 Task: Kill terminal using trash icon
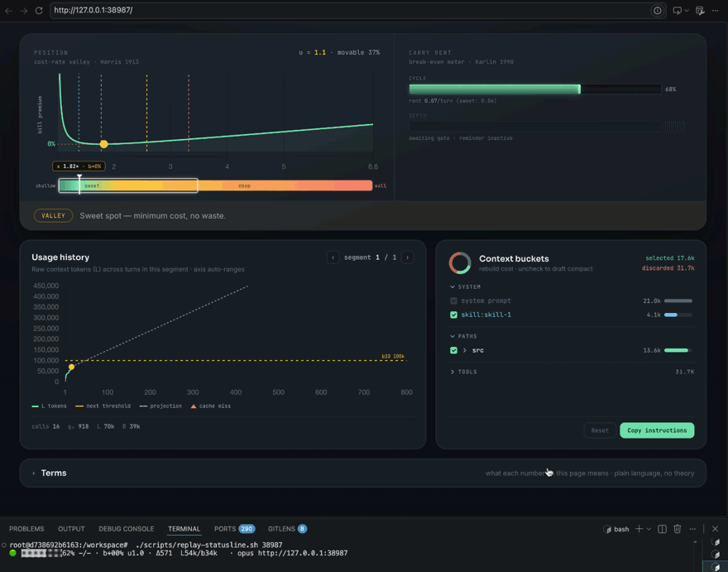point(678,529)
